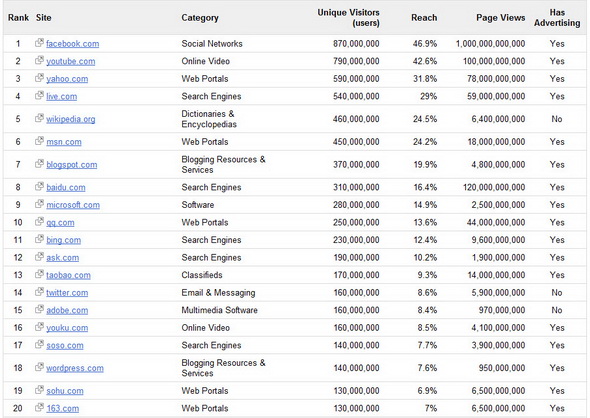The height and width of the screenshot is (418, 590).
Task: Click the external-link icon beside 163.com
Action: [x=39, y=407]
